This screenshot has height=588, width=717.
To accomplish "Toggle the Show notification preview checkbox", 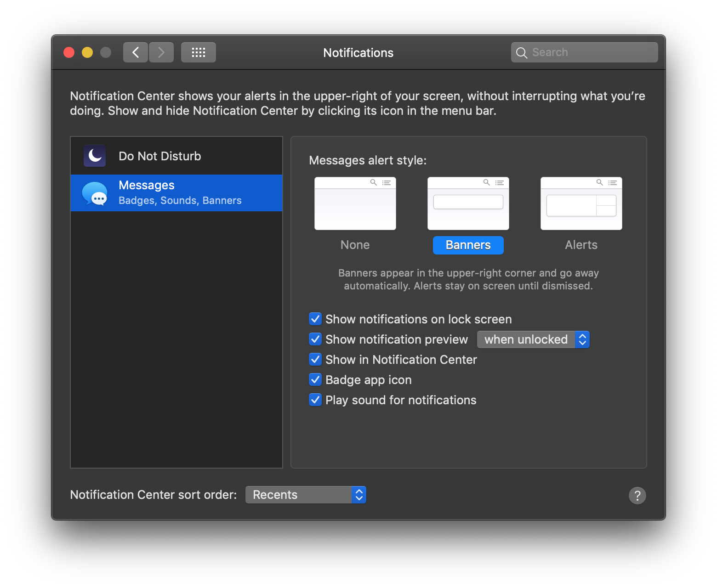I will [315, 339].
